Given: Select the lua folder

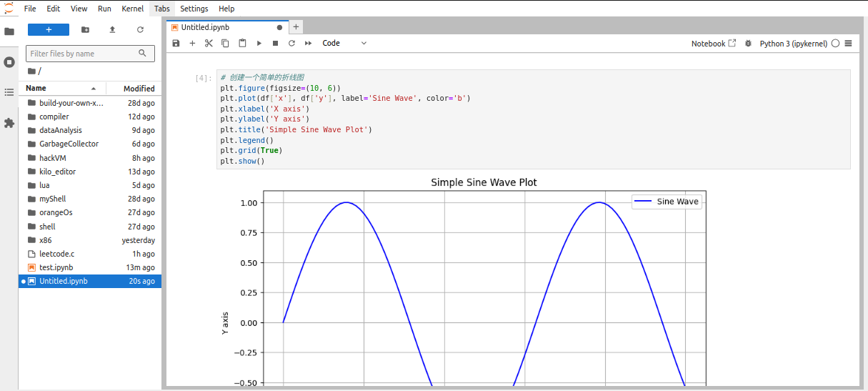Looking at the screenshot, I should coord(90,185).
